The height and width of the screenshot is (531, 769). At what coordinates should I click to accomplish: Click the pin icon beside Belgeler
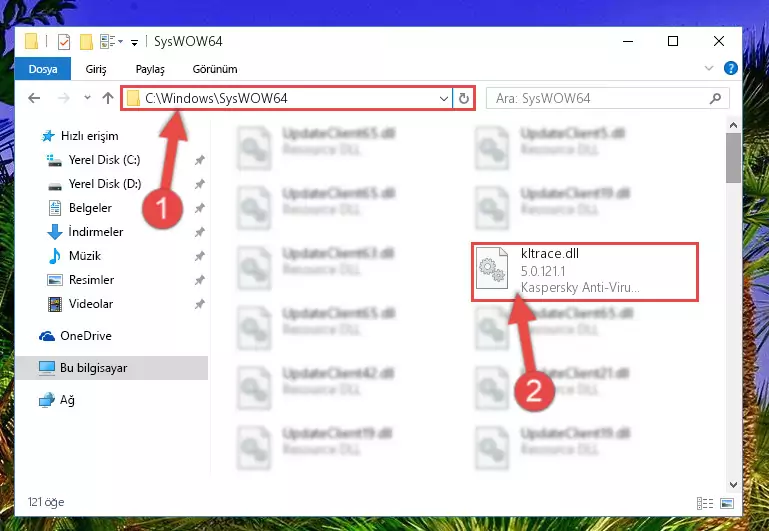(200, 208)
